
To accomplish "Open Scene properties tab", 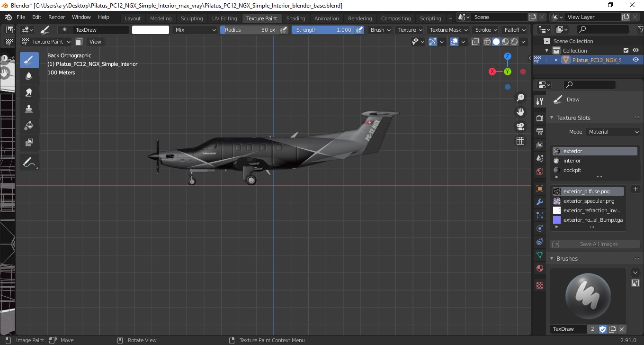I will pos(539,158).
